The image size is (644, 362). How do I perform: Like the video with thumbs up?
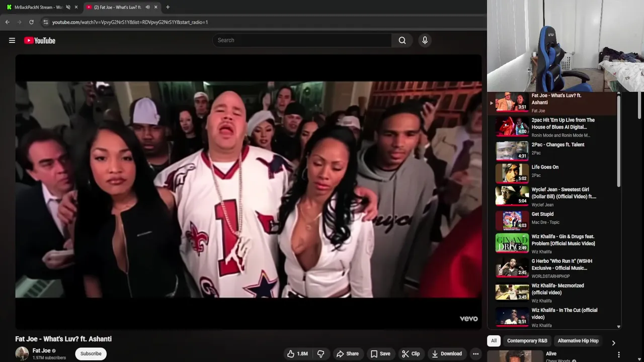point(297,353)
